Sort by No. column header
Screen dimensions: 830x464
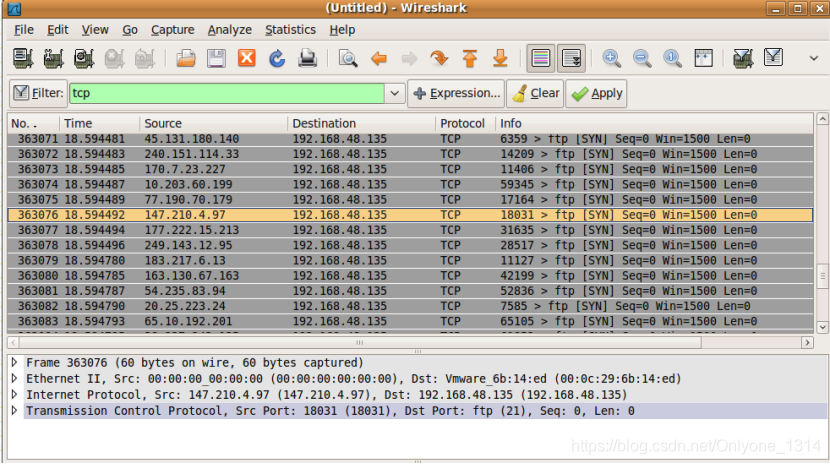(x=33, y=123)
